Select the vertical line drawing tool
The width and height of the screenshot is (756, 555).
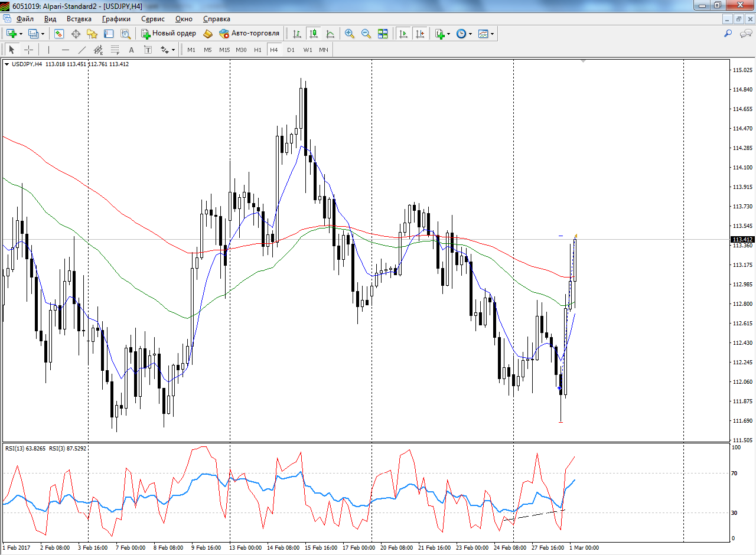click(49, 50)
